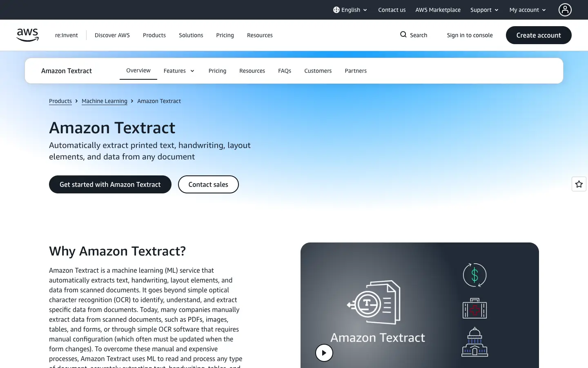Click the dollar sign refresh icon in video
This screenshot has width=588, height=368.
pos(474,275)
